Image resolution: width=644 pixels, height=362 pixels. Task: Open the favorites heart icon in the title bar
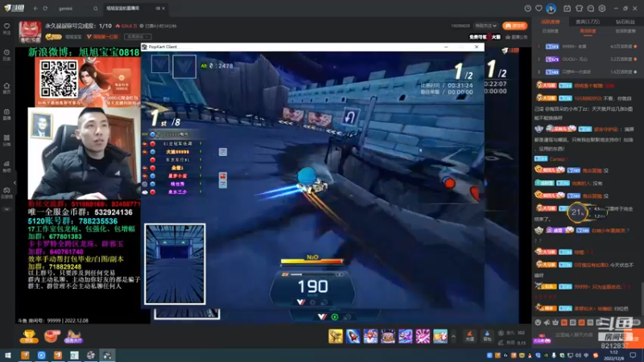(x=539, y=8)
